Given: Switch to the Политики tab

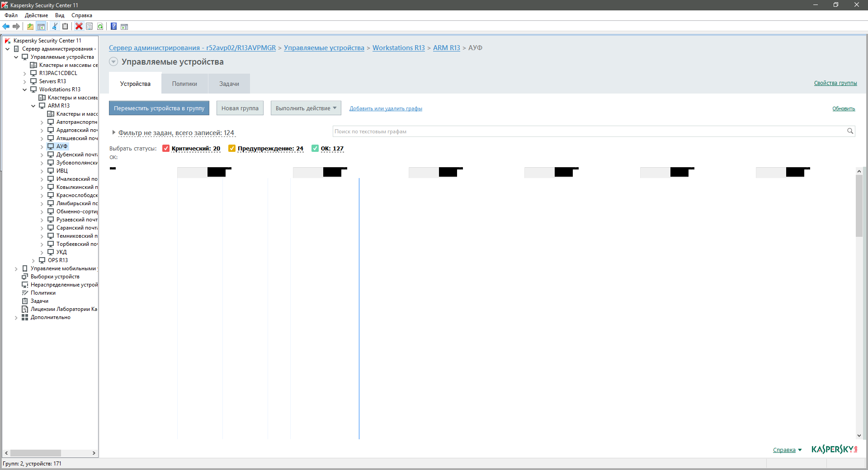Looking at the screenshot, I should (x=184, y=84).
